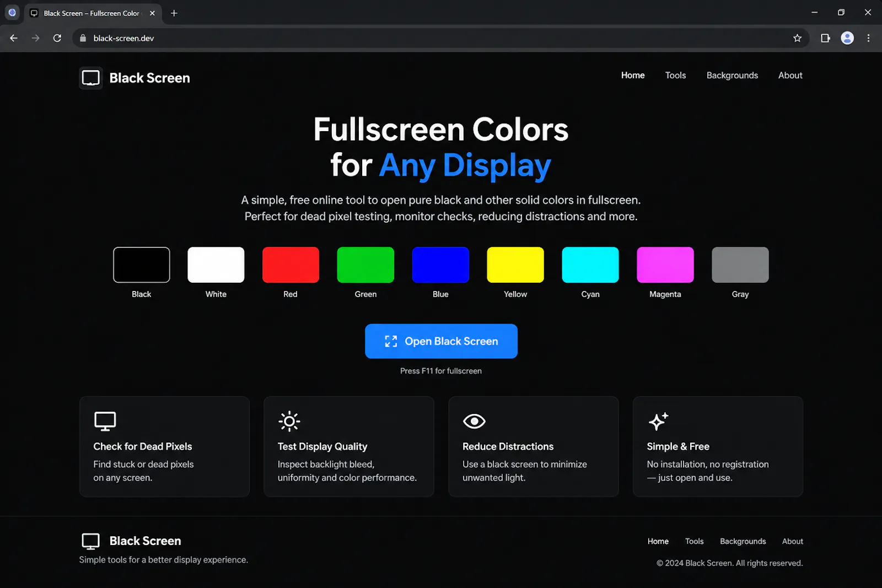This screenshot has height=588, width=882.
Task: Open Tools in the top navigation
Action: (675, 75)
